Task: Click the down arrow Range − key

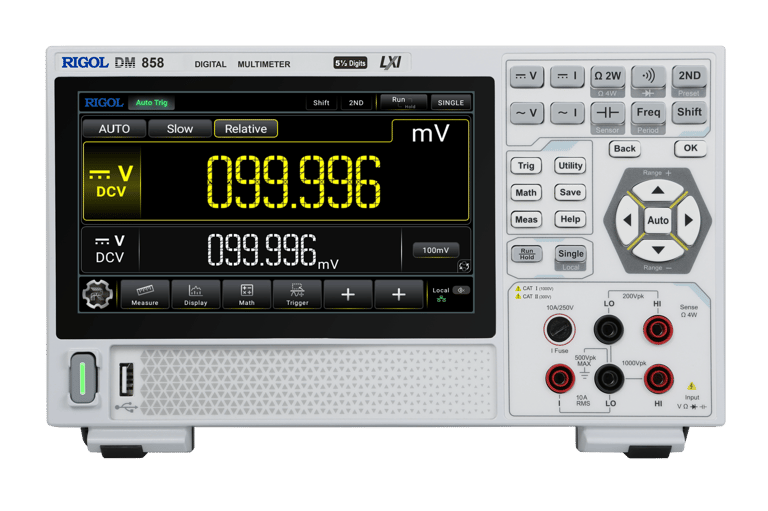Action: click(658, 250)
